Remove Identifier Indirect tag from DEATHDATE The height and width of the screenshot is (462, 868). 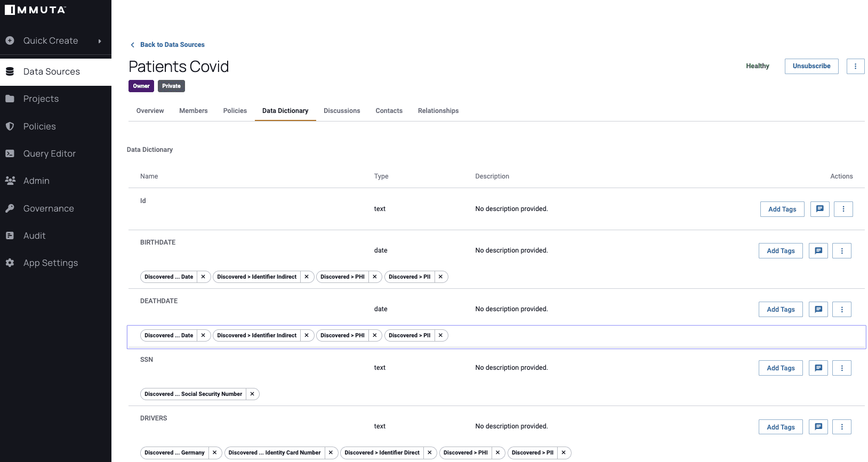tap(307, 335)
